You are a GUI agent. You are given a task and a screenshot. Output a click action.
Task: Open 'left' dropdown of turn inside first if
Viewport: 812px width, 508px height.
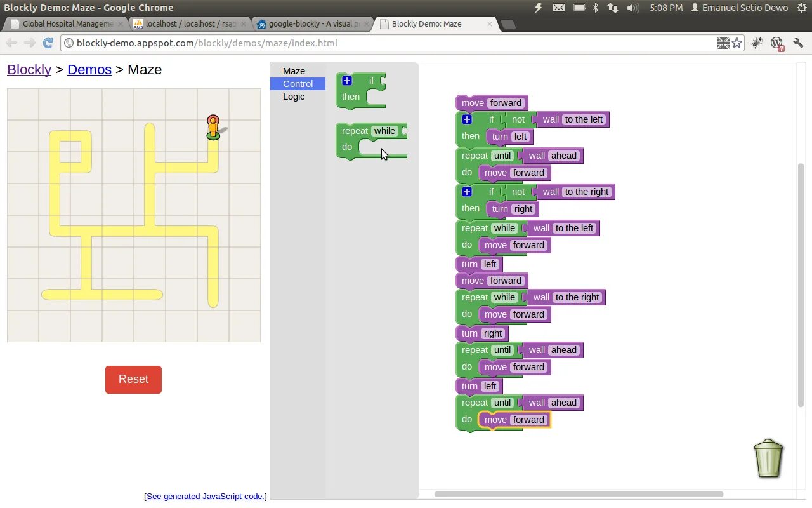click(520, 137)
